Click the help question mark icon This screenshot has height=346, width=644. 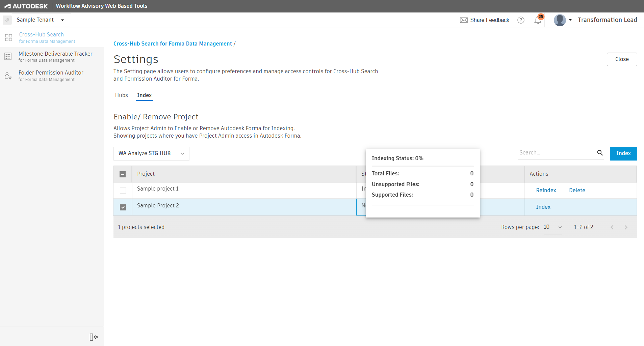coord(521,20)
